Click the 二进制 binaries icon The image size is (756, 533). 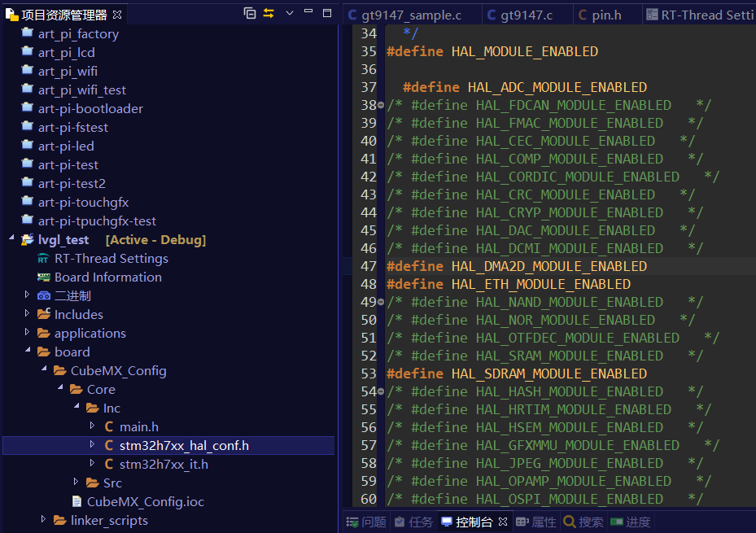[x=44, y=296]
